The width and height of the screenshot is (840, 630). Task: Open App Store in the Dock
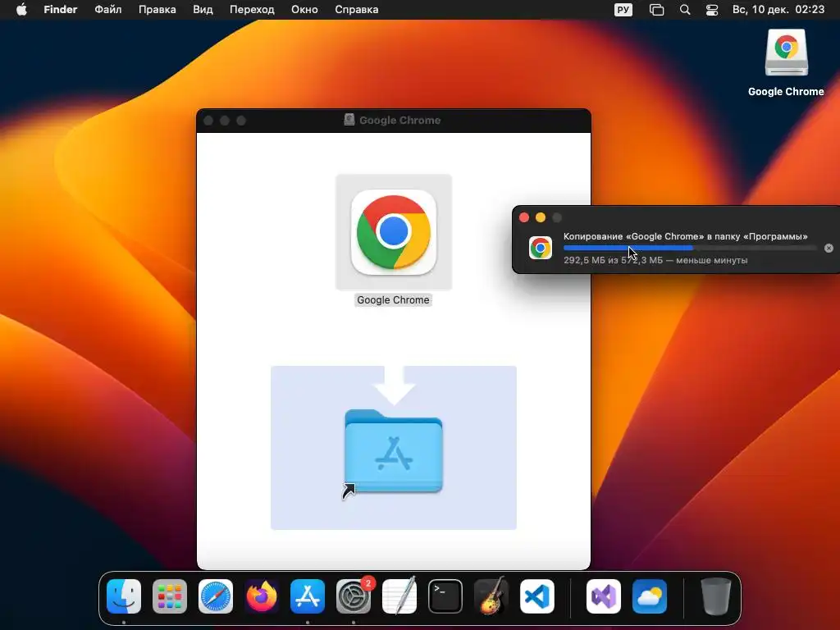coord(308,596)
